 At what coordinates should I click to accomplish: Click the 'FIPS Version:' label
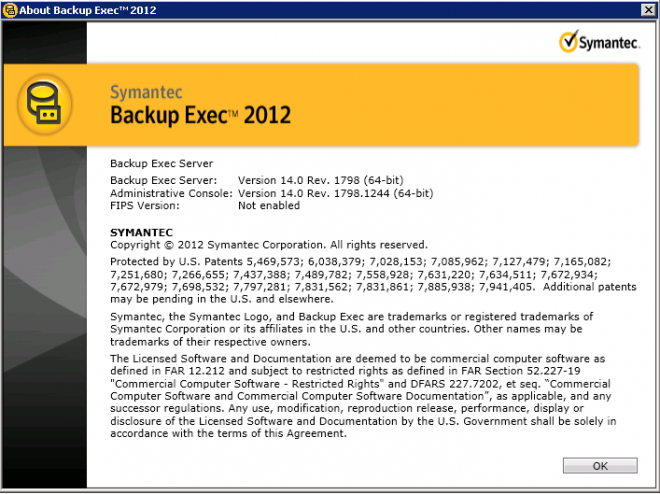tap(145, 206)
